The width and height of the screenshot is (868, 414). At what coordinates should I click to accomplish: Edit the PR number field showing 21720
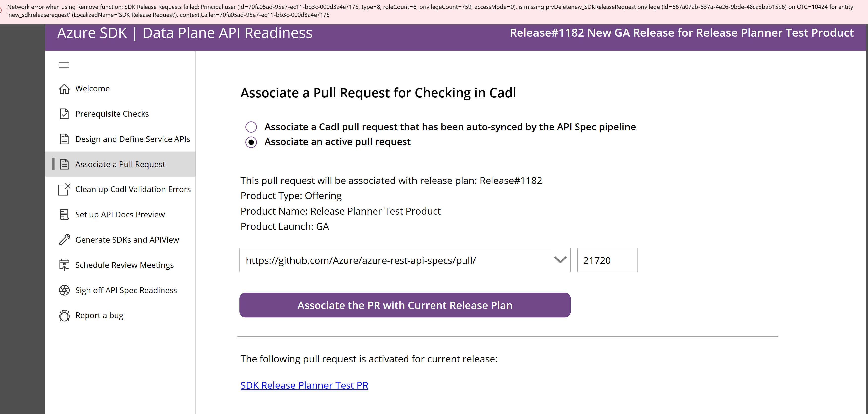[x=607, y=260]
